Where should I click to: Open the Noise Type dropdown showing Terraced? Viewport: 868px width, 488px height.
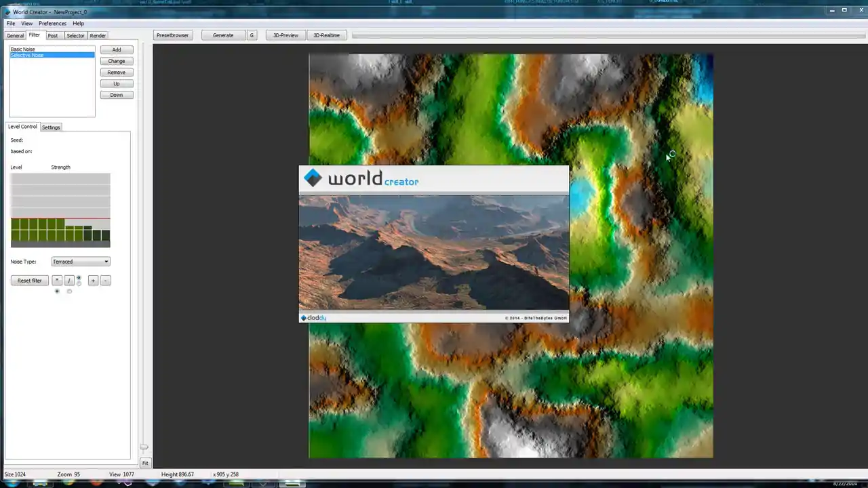coord(81,262)
